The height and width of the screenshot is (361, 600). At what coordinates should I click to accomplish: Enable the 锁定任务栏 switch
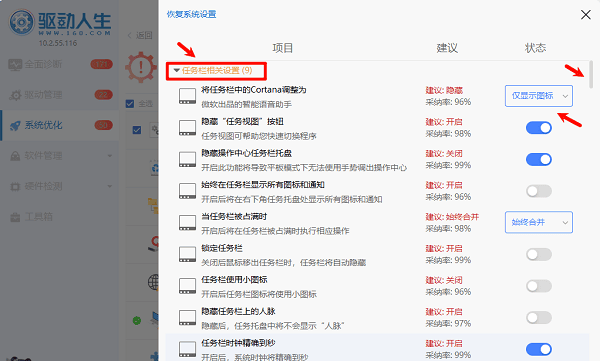(539, 254)
